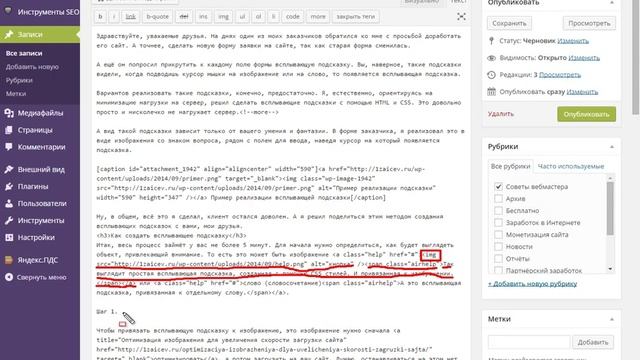
Task: Click Просмотреть link next to Редакции
Action: tap(560, 75)
